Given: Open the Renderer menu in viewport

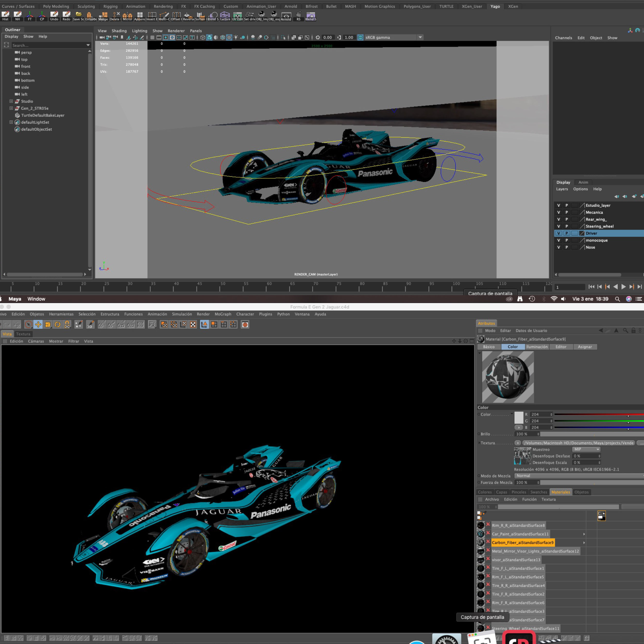Looking at the screenshot, I should [176, 31].
